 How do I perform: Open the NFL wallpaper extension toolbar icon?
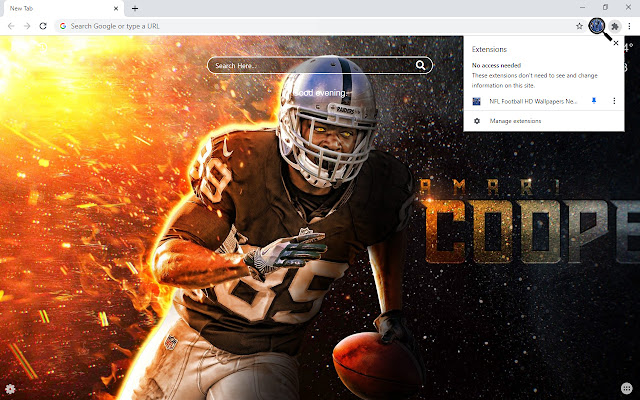[597, 26]
